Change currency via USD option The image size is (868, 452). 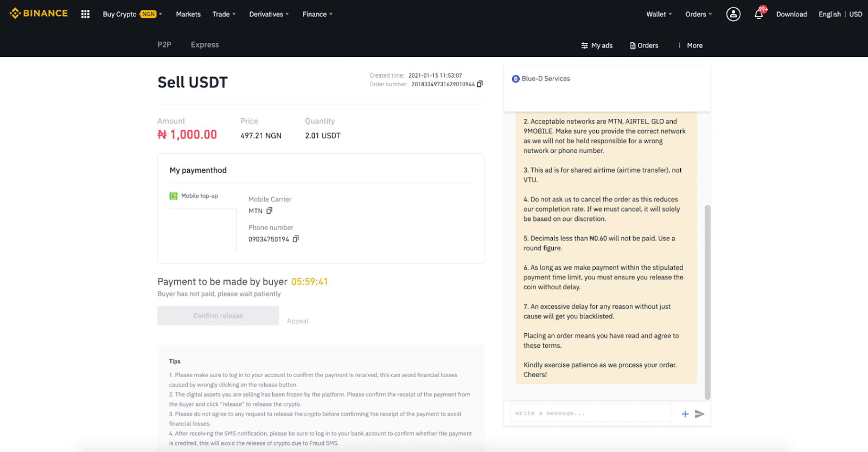856,14
